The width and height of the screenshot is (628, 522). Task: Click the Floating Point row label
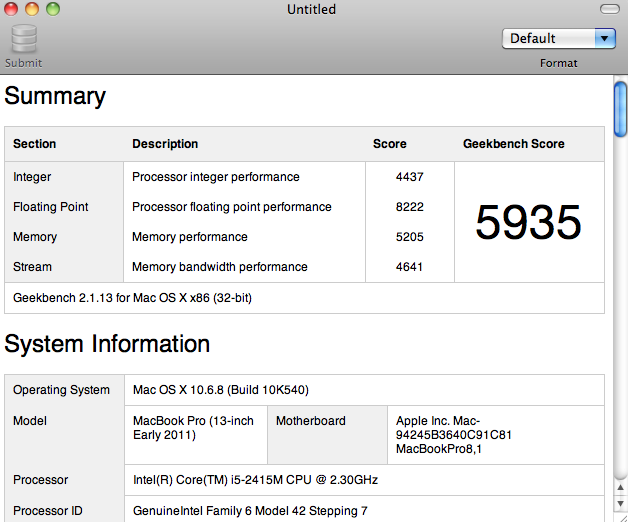(50, 207)
